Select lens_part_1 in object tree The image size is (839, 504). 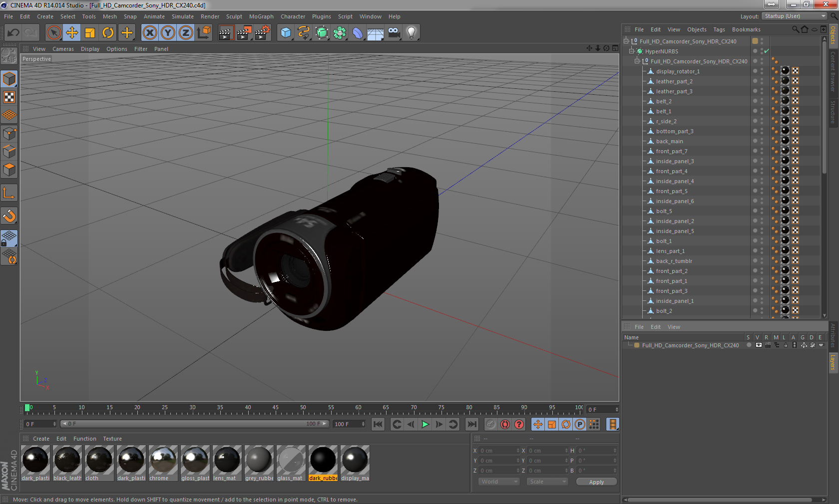(670, 251)
